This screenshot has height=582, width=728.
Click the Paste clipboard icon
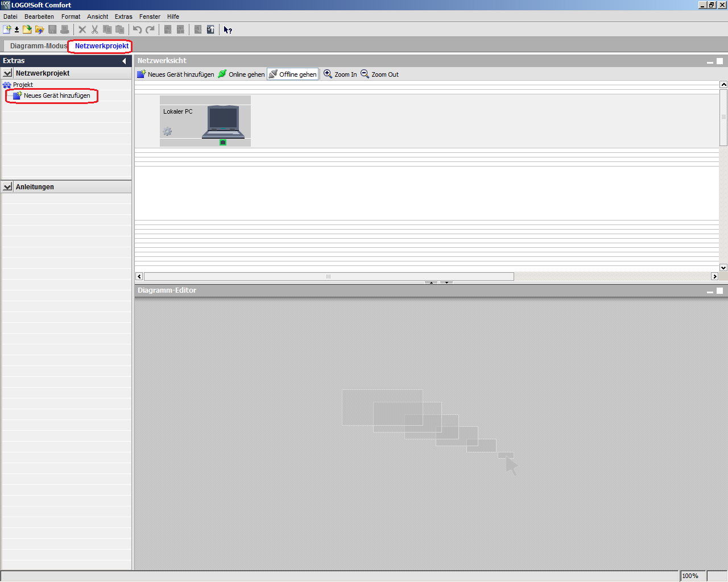pos(119,30)
